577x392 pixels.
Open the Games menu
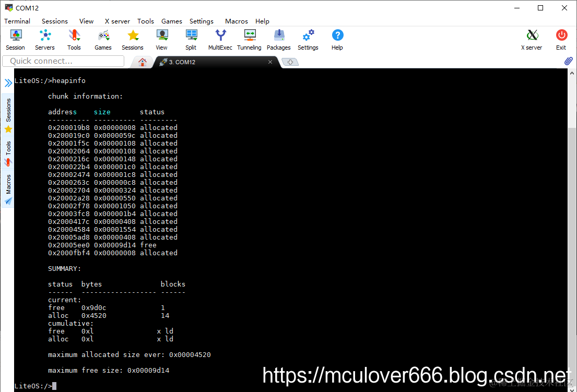pos(172,21)
